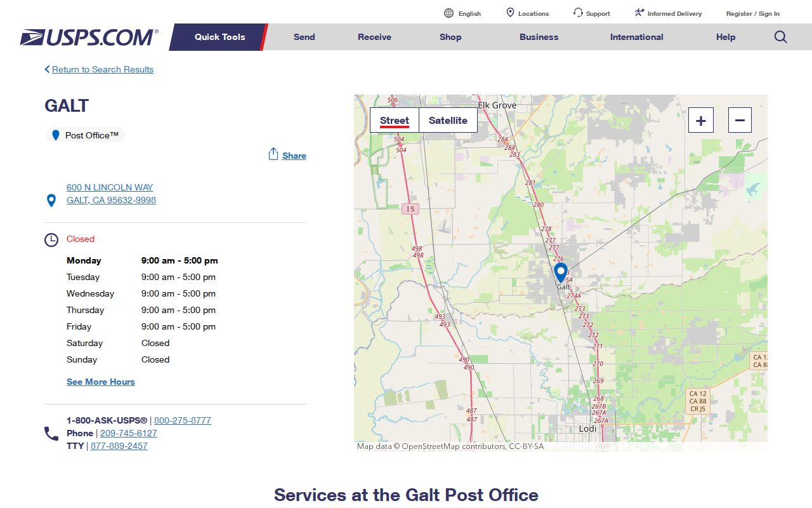Open 600 N LINCOLN WAY address link
The image size is (812, 508).
pos(111,194)
